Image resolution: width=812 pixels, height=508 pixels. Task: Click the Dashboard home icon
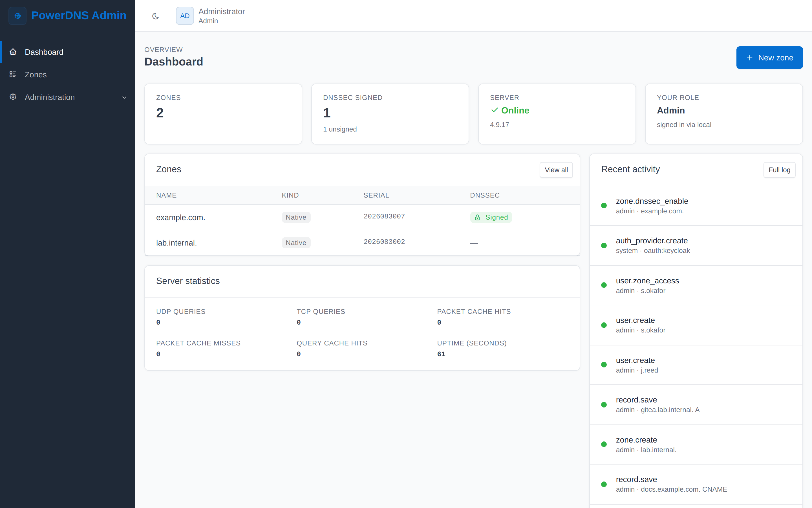(13, 52)
